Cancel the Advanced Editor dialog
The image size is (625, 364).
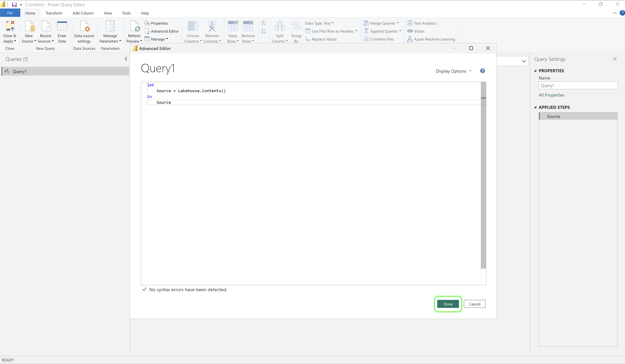tap(474, 304)
